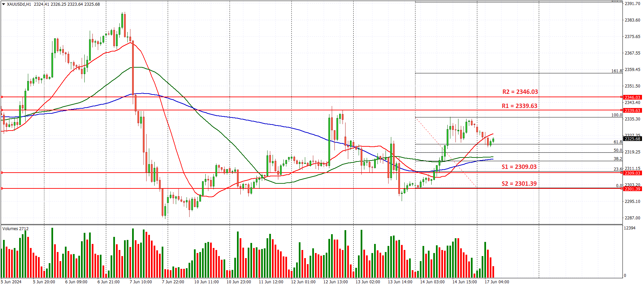Select the 0.0 Fibonacci level label
The width and height of the screenshot is (644, 286).
pos(619,186)
